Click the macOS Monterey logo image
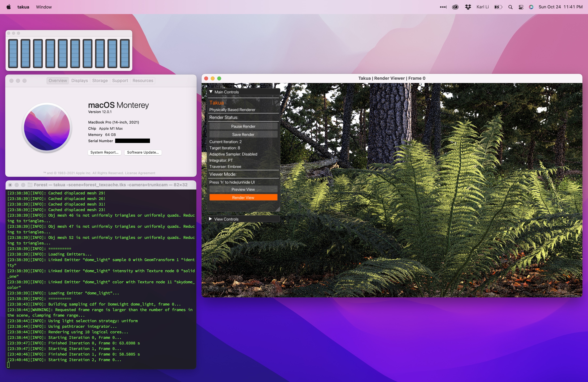The image size is (588, 382). (47, 127)
